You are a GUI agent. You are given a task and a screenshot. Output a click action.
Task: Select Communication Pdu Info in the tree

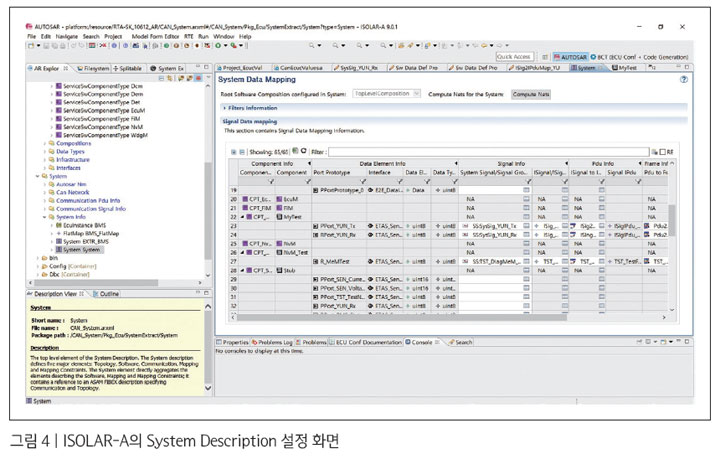coord(88,201)
